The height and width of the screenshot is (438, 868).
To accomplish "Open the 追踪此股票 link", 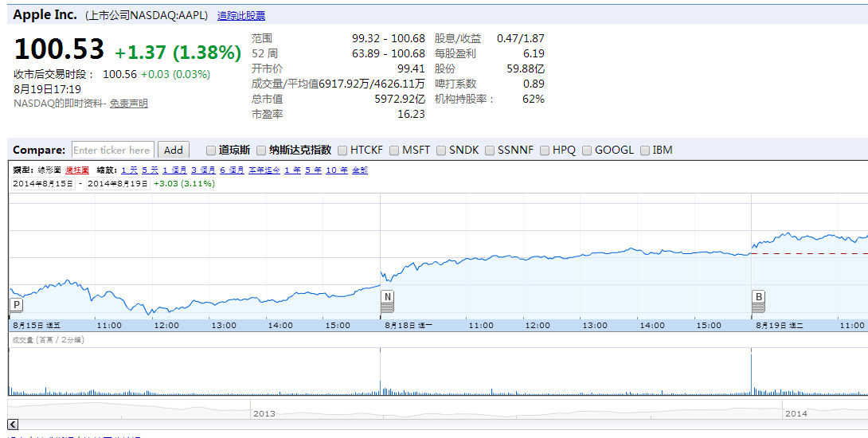I will click(x=241, y=16).
